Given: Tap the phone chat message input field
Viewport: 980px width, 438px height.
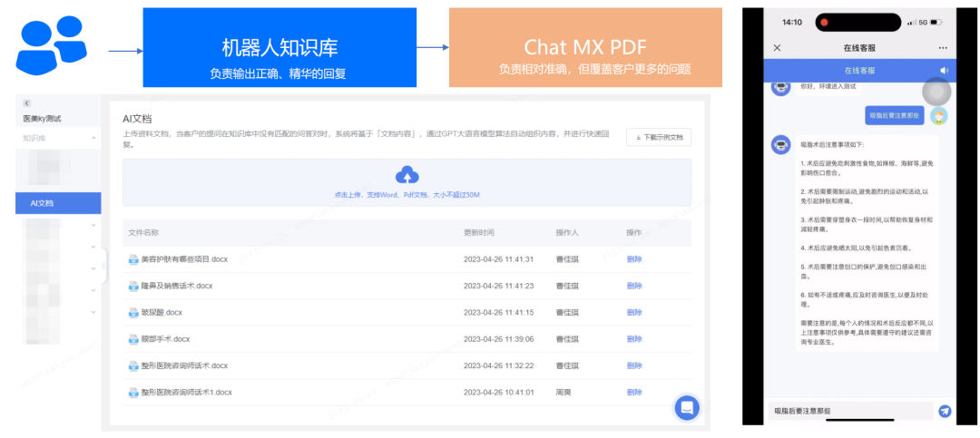Looking at the screenshot, I should [850, 411].
